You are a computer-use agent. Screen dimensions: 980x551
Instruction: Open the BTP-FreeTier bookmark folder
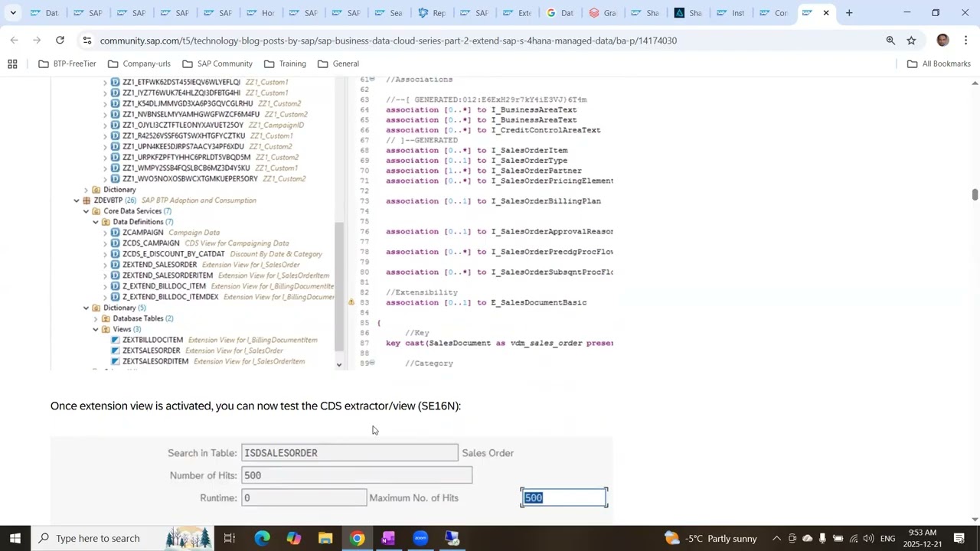pos(67,64)
